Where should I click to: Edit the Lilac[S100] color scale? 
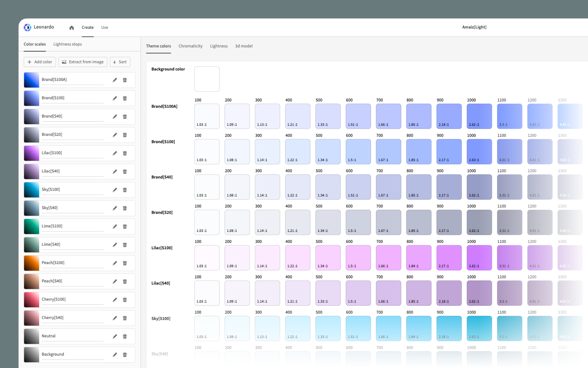click(115, 153)
